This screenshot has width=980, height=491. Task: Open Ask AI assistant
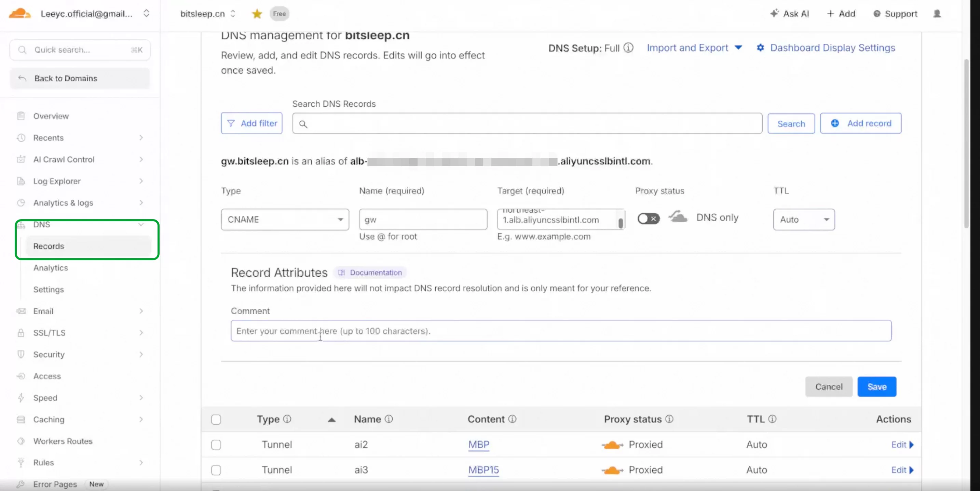(790, 14)
